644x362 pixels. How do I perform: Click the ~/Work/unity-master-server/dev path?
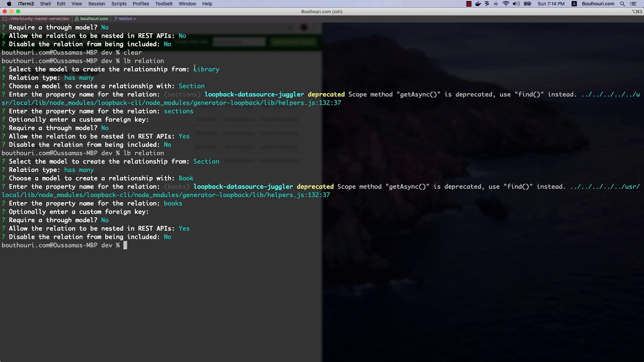pos(39,19)
